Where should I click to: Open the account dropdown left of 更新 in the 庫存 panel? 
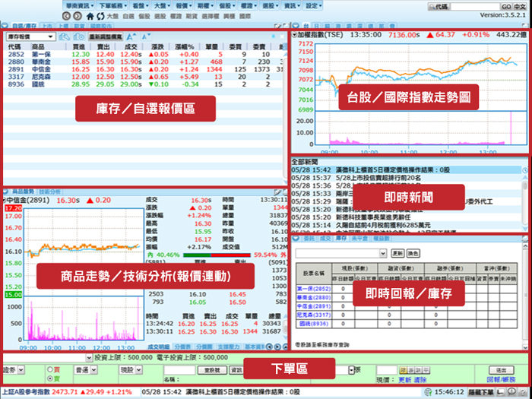coord(341,253)
